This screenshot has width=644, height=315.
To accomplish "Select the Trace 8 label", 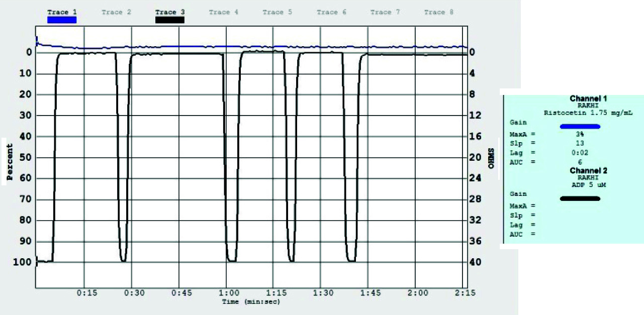I will coord(438,12).
